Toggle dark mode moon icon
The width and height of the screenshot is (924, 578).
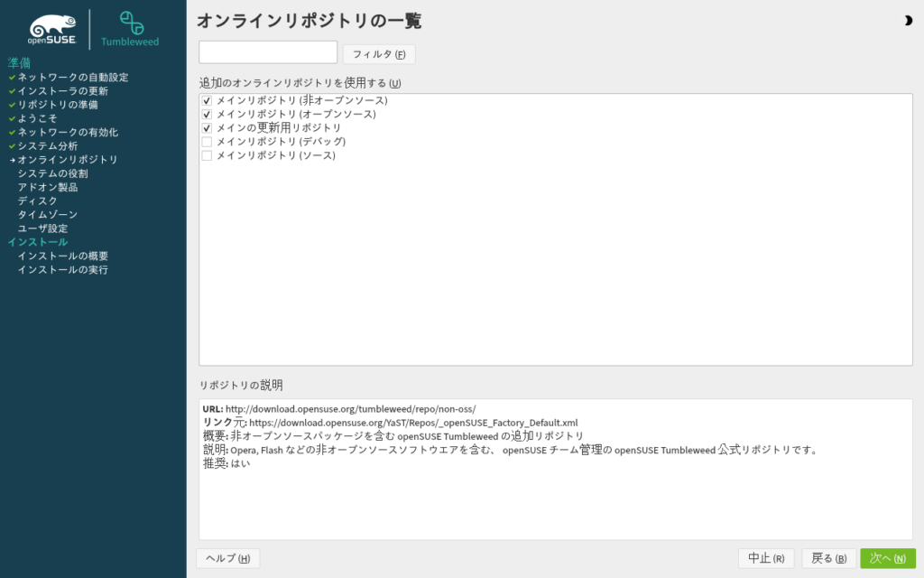907,21
